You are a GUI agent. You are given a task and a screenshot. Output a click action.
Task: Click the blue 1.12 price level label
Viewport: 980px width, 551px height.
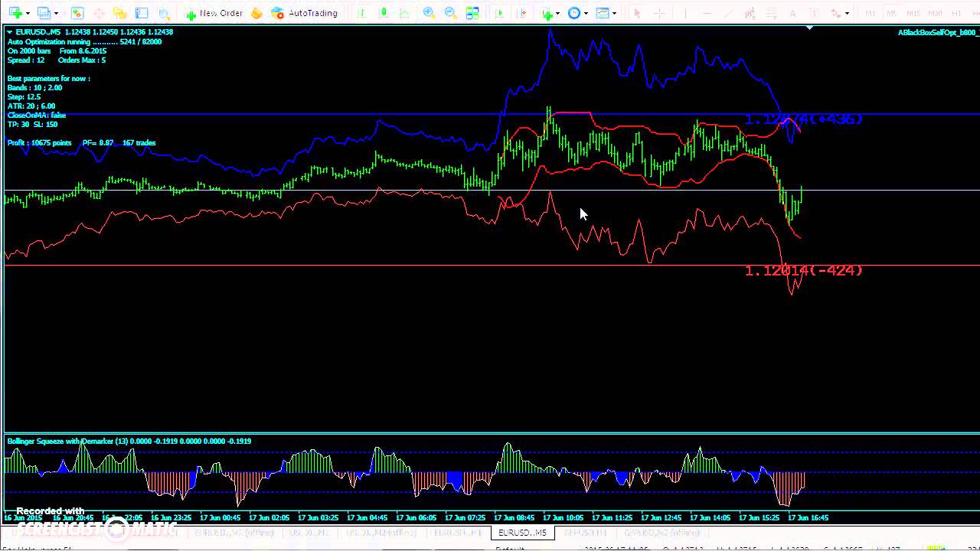pos(804,119)
